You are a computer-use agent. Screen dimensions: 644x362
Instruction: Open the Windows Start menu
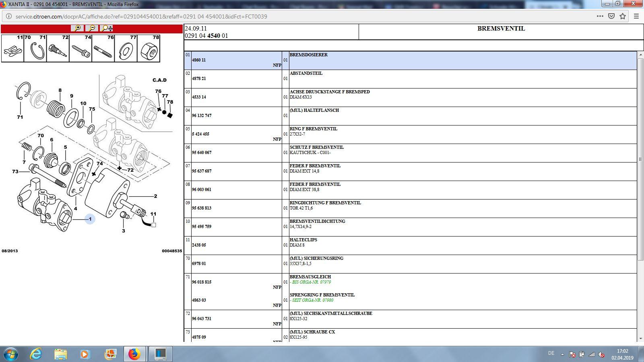11,354
